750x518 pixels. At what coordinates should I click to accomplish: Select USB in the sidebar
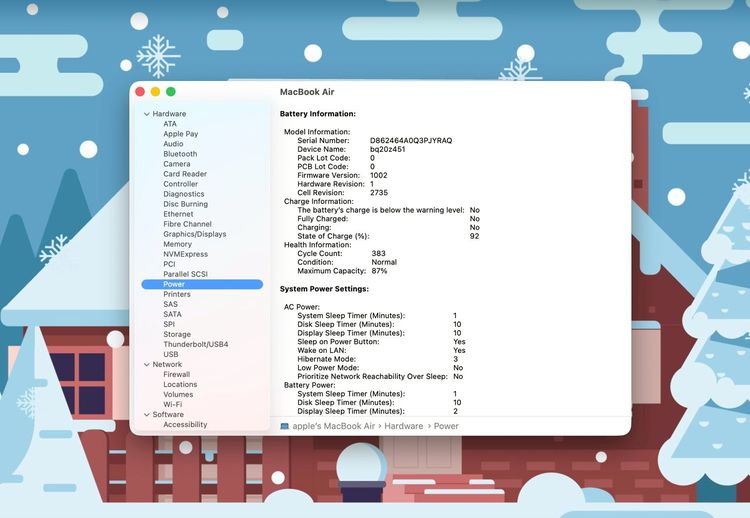171,355
